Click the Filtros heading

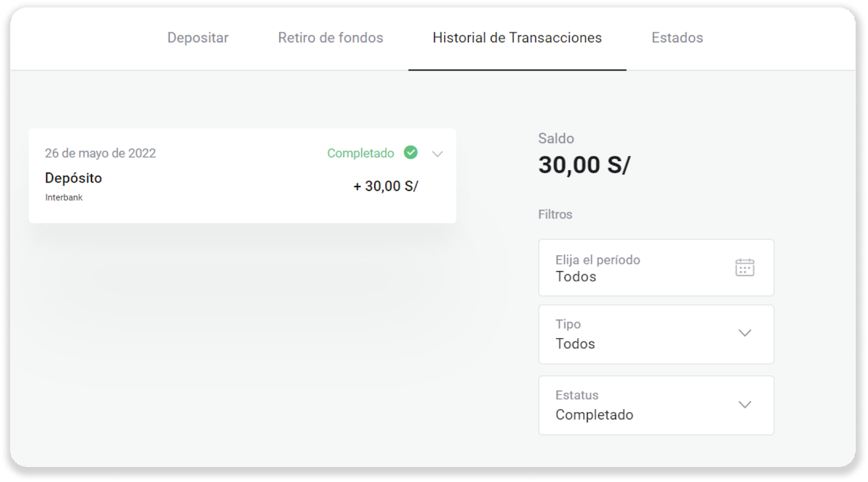[555, 214]
